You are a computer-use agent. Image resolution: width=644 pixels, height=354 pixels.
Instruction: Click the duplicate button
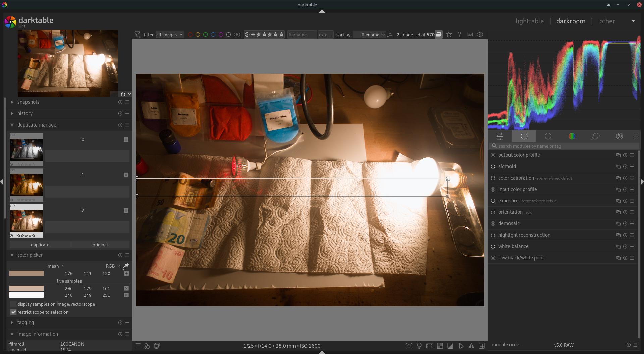[x=40, y=245]
